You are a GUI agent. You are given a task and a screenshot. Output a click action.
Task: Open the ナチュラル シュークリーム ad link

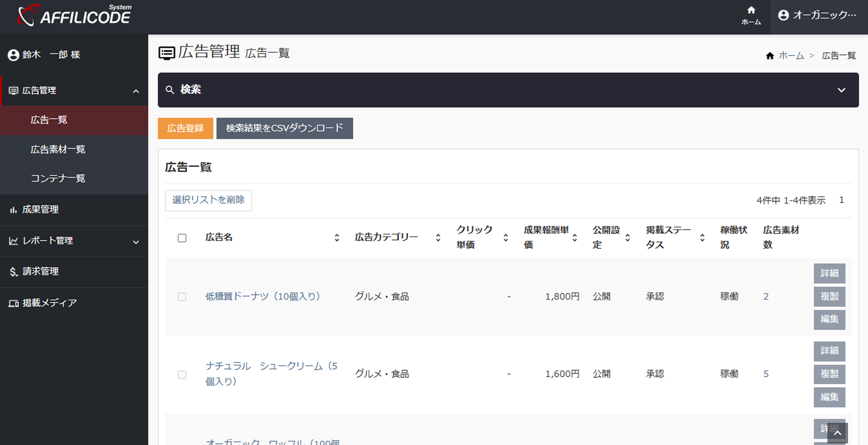271,374
